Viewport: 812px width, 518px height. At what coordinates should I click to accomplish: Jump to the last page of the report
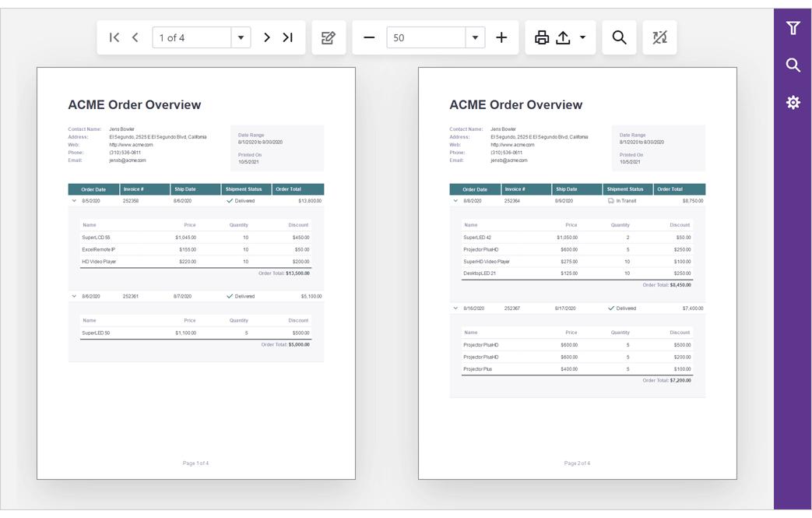[x=286, y=37]
